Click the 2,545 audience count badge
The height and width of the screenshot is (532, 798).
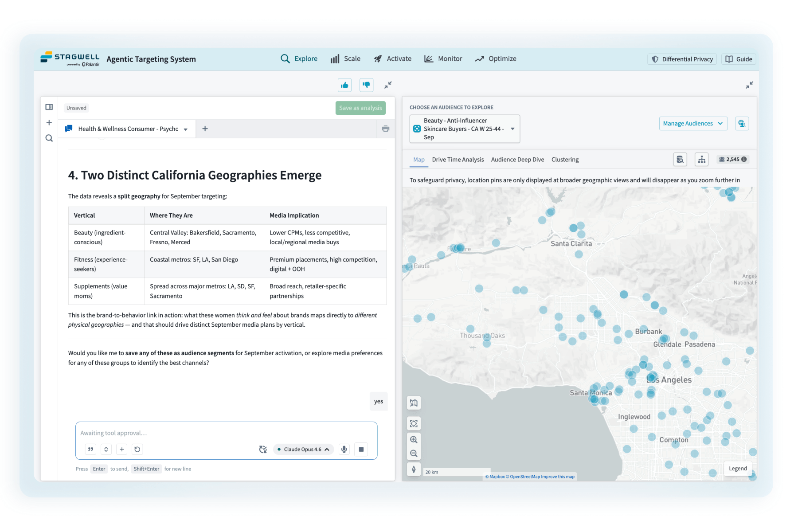click(x=733, y=160)
